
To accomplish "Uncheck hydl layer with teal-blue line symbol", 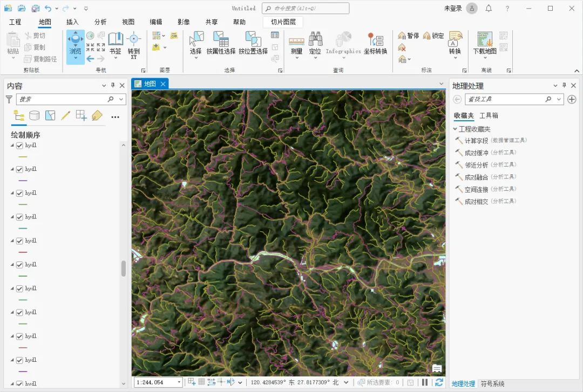I will pyautogui.click(x=20, y=217).
